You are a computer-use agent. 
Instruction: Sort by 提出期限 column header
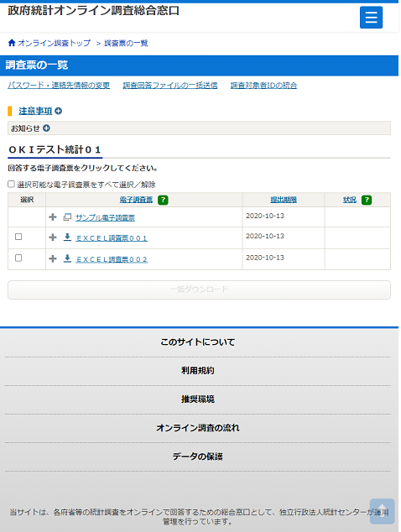click(284, 200)
